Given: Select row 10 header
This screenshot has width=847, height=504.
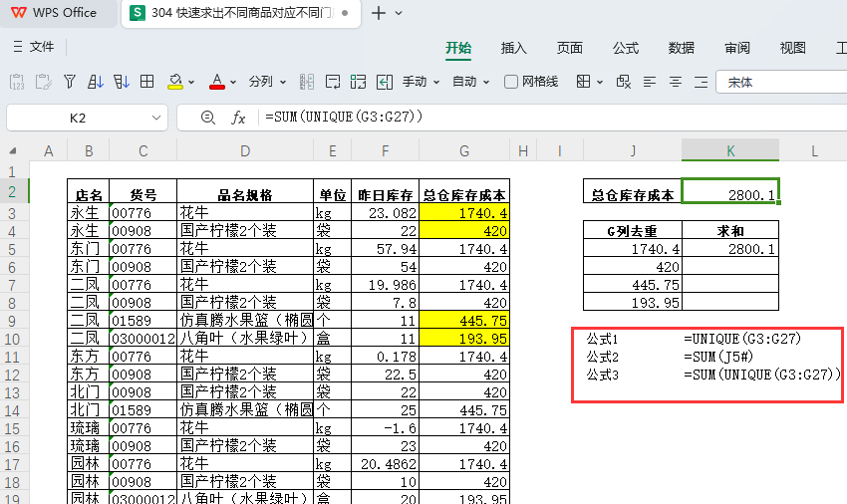Looking at the screenshot, I should [13, 339].
